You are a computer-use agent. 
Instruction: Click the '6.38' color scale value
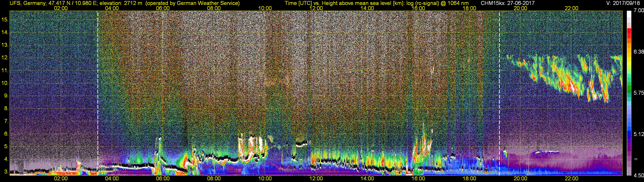(x=638, y=52)
